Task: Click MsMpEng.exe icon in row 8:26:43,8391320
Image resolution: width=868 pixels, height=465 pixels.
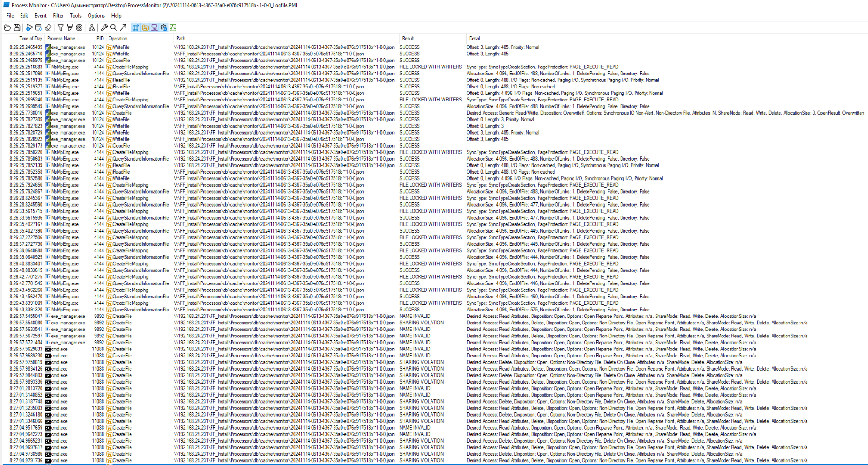Action: (48, 310)
